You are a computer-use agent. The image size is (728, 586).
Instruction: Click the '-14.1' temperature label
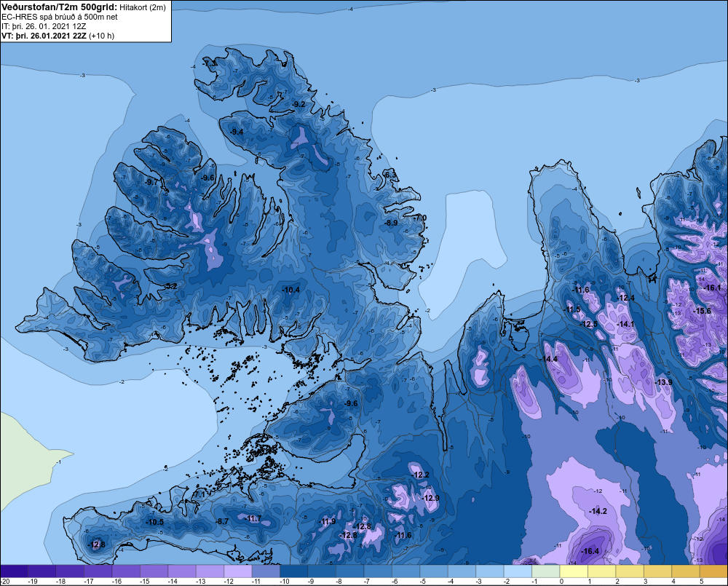tap(626, 324)
